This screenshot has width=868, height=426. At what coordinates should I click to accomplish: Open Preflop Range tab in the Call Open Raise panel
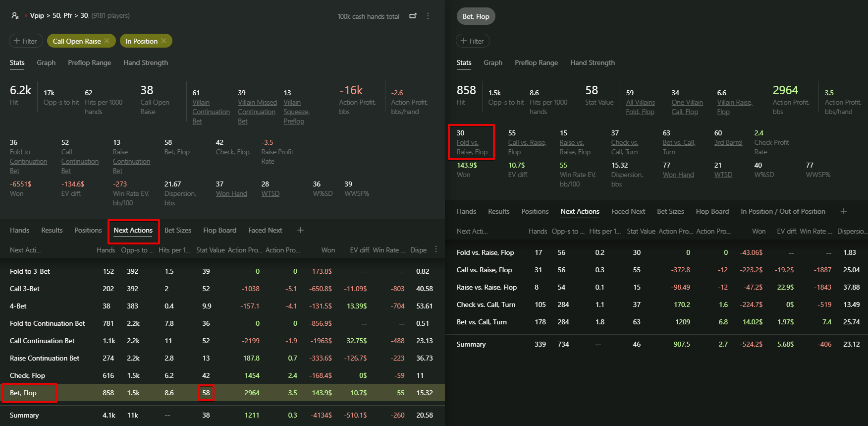pyautogui.click(x=89, y=62)
